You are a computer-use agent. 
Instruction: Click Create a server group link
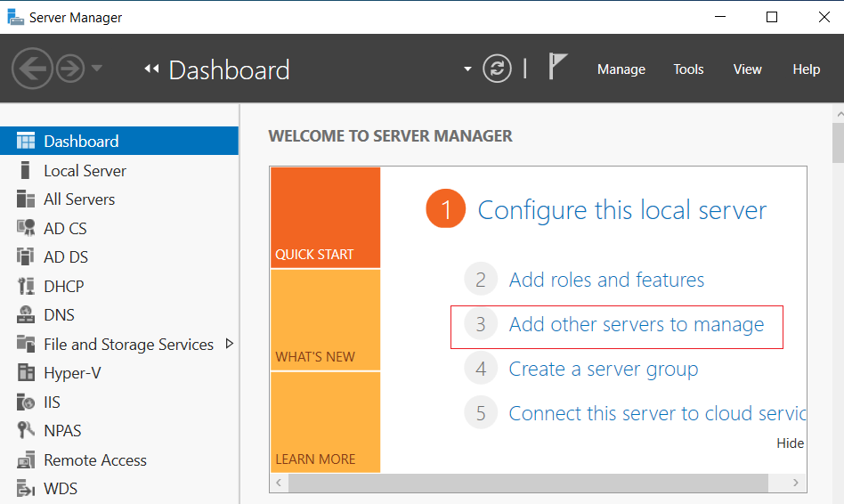pyautogui.click(x=604, y=370)
